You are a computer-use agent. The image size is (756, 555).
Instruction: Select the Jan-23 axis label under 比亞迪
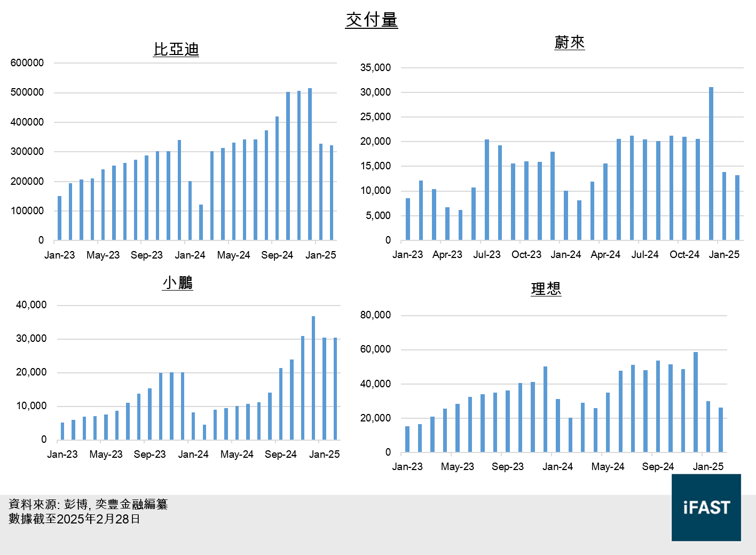(x=59, y=255)
